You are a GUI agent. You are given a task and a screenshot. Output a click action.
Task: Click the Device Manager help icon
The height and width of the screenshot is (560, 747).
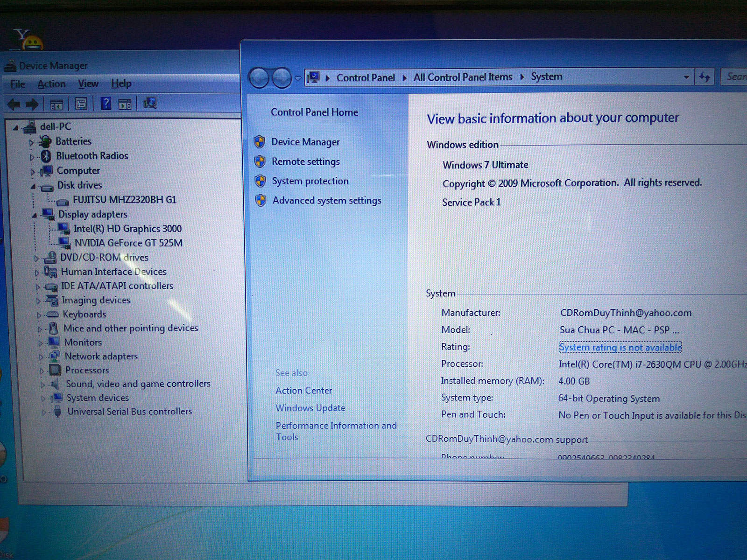[106, 104]
